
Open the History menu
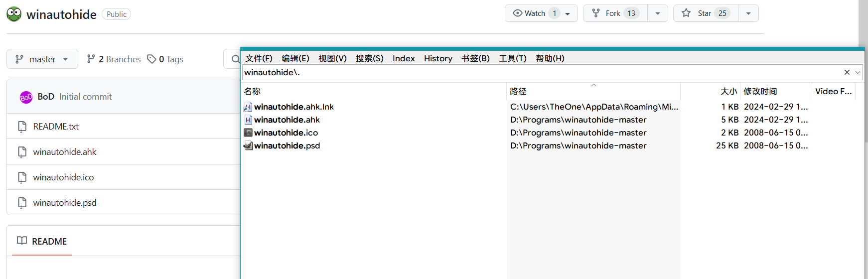pos(438,58)
